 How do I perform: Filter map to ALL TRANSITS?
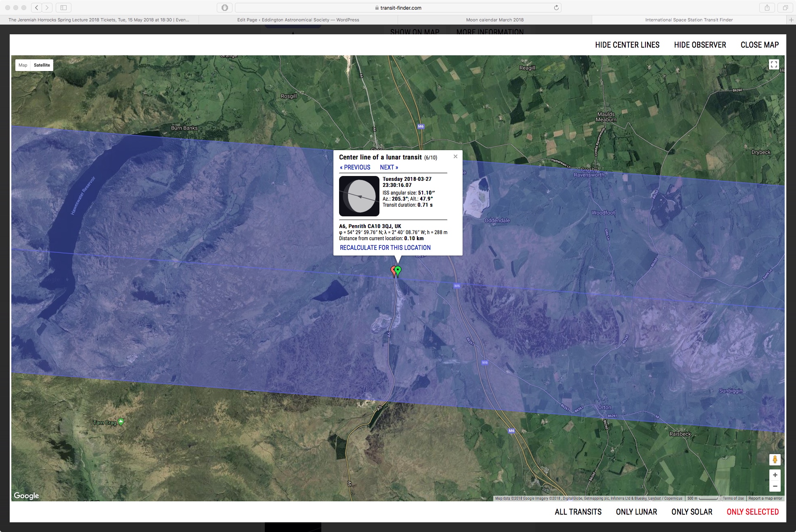[578, 512]
